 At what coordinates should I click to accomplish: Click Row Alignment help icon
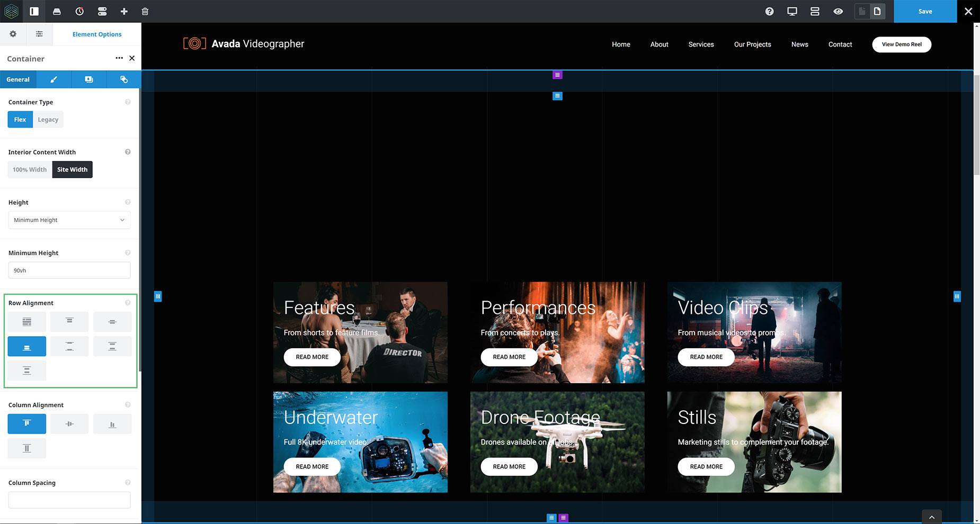[128, 303]
